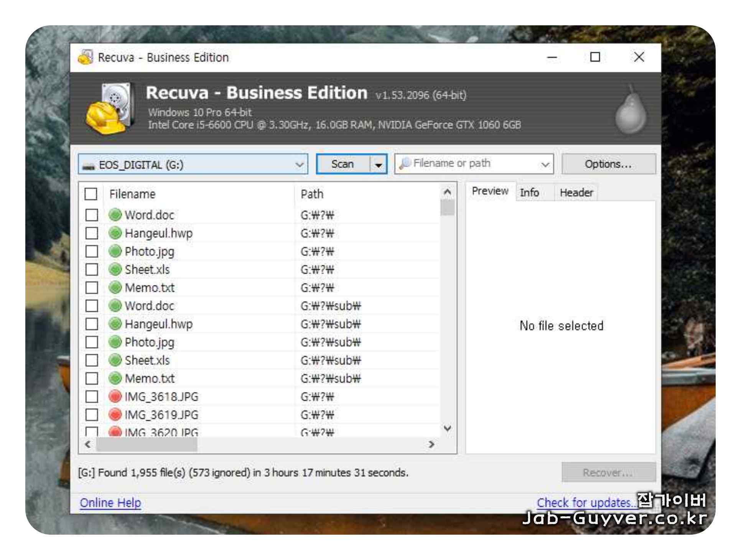This screenshot has height=560, width=741.
Task: Expand the Scan button dropdown arrow
Action: click(378, 165)
